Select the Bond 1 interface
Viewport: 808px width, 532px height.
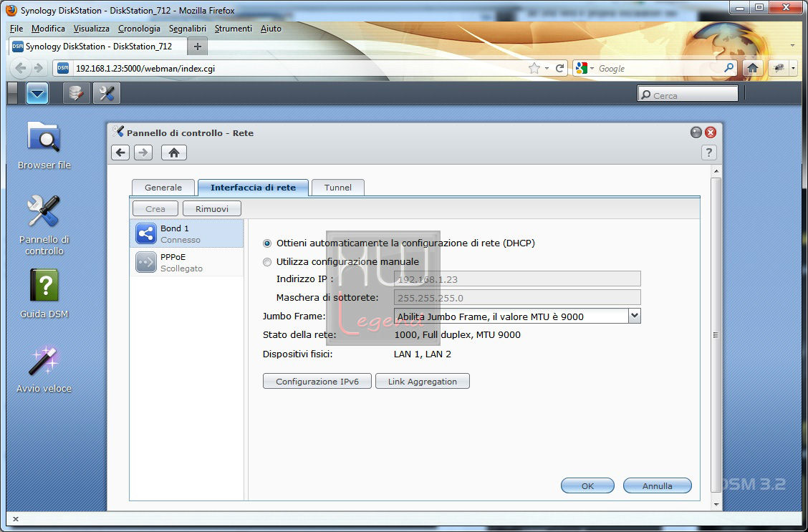pyautogui.click(x=186, y=233)
